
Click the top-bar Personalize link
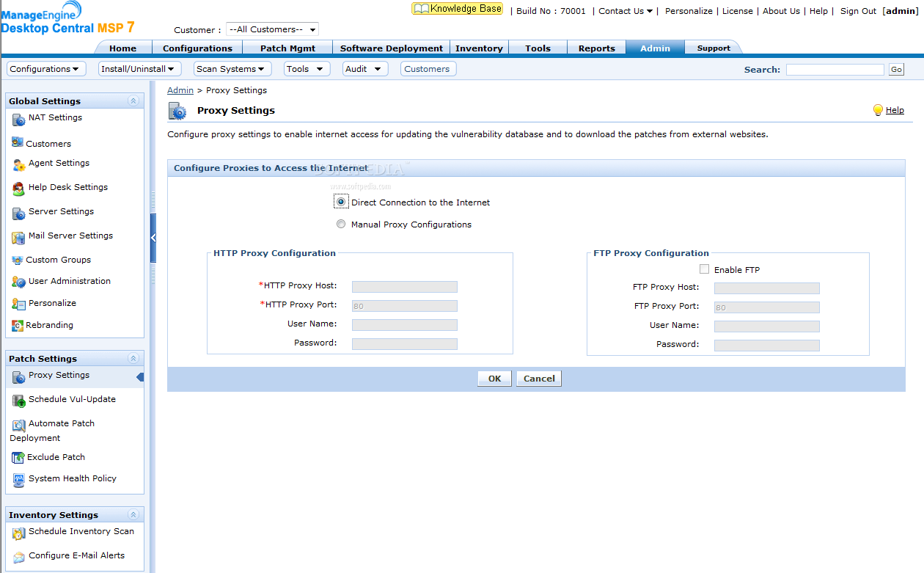tap(689, 11)
